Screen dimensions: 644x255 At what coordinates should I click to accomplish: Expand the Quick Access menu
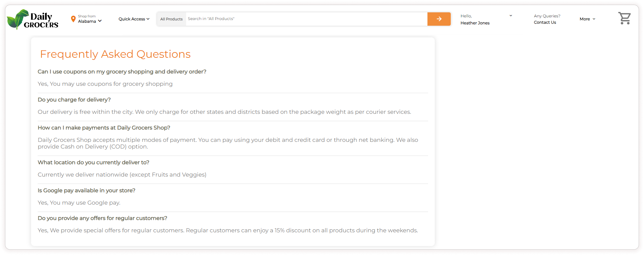[134, 19]
